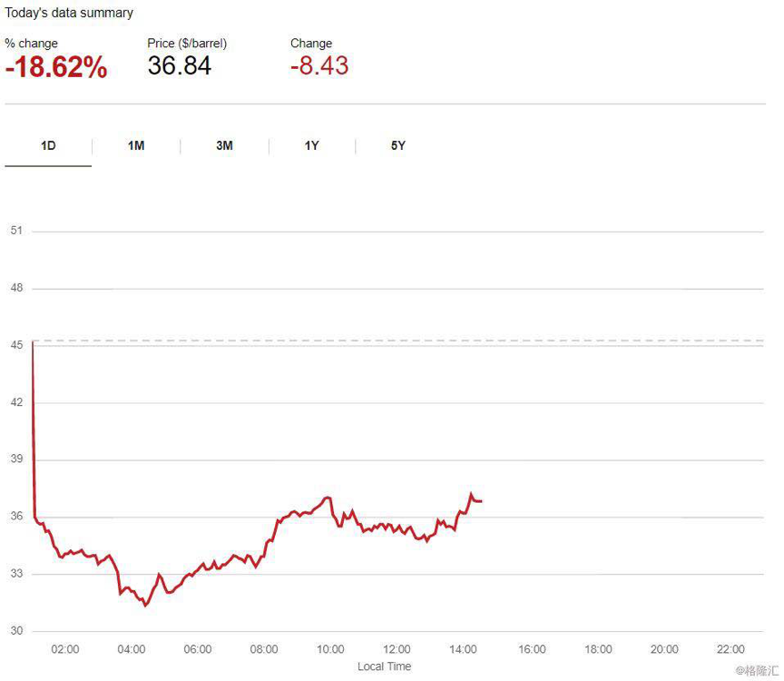The image size is (784, 681).
Task: Show the 1Y price history tab
Action: point(311,145)
